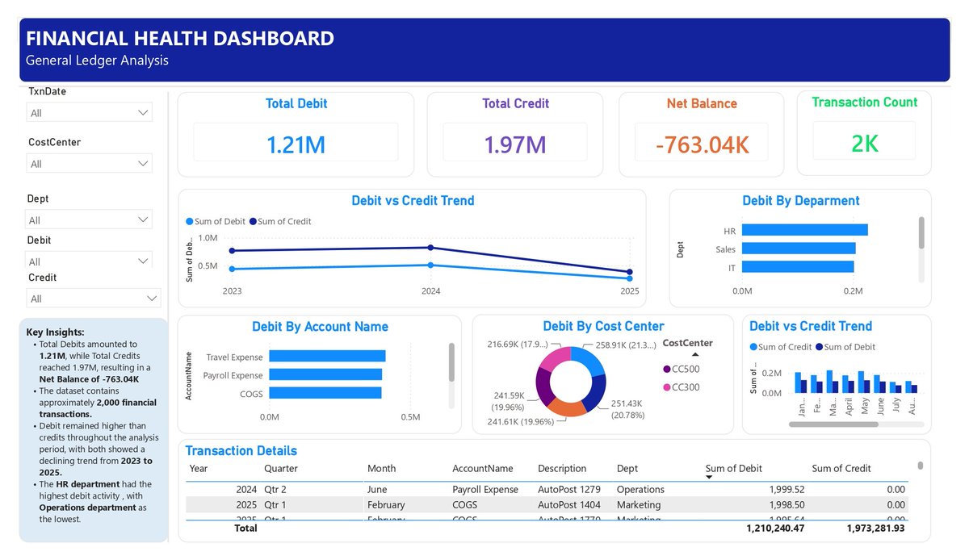Click the Financial Health Dashboard title

tap(180, 38)
